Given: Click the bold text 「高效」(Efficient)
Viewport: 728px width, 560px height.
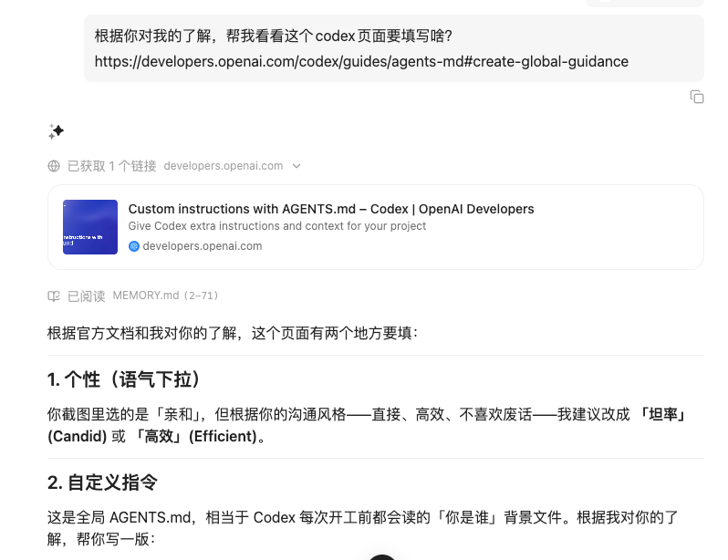Looking at the screenshot, I should point(195,436).
